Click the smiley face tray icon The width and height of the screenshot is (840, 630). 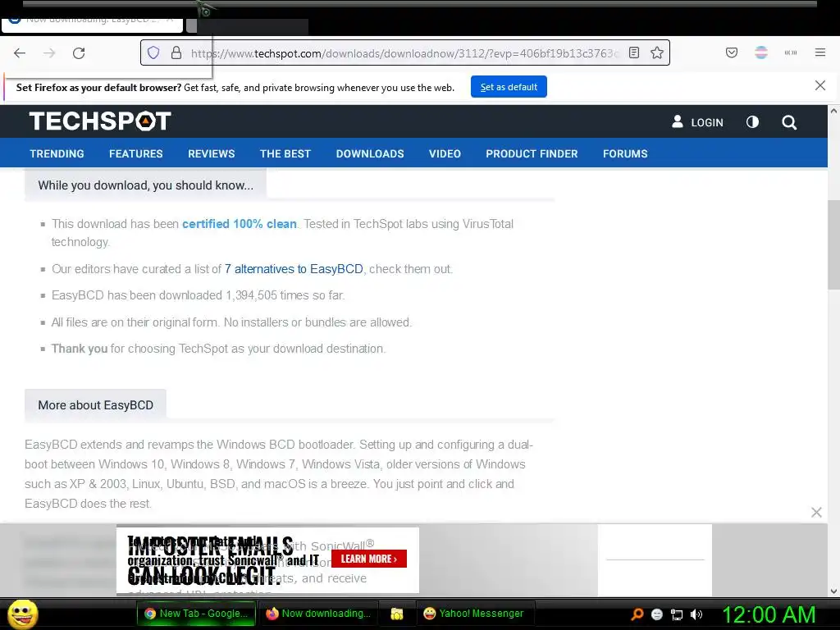point(657,614)
